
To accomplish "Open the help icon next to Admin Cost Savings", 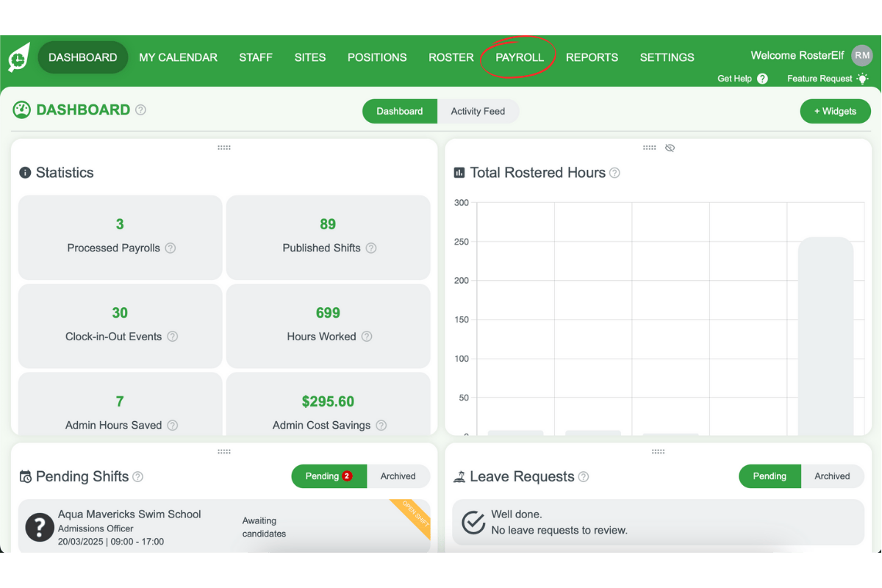I will coord(381,425).
